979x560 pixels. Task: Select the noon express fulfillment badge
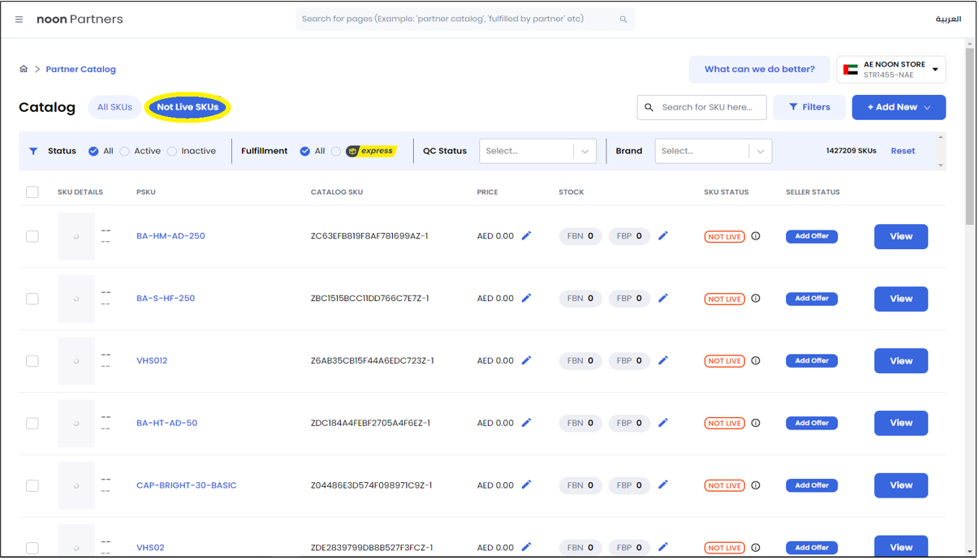tap(370, 150)
